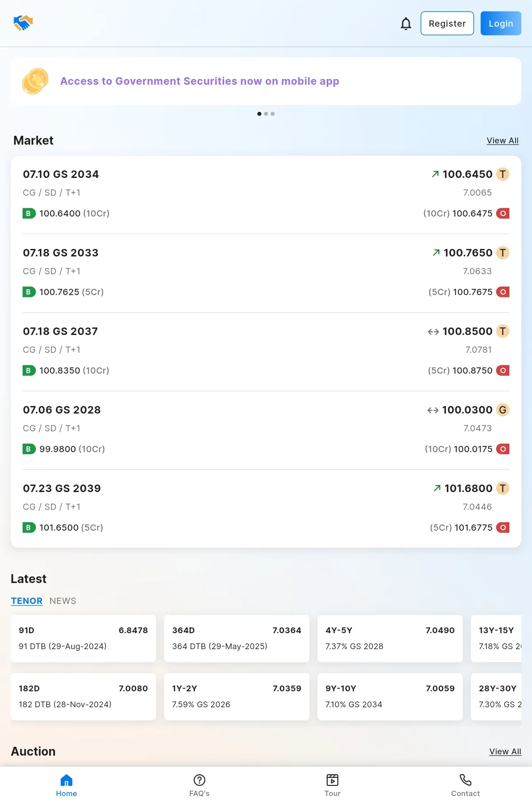Open notifications bell icon
This screenshot has width=532, height=804.
(406, 24)
